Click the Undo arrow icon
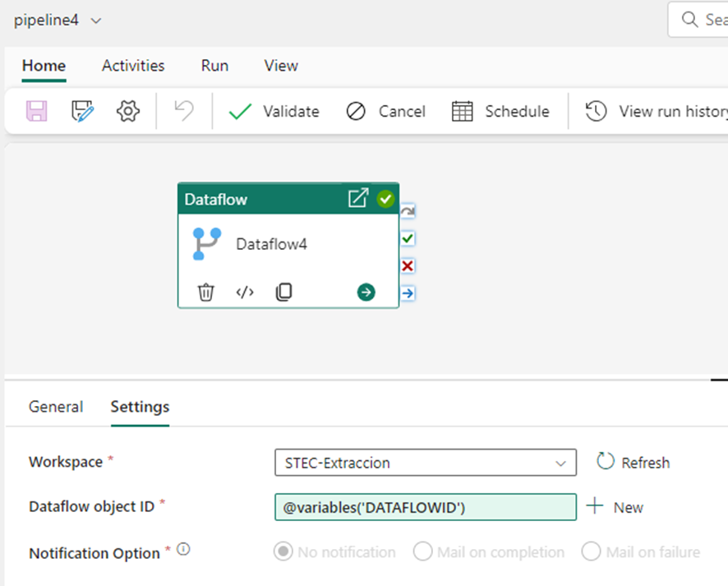This screenshot has height=586, width=728. click(184, 111)
